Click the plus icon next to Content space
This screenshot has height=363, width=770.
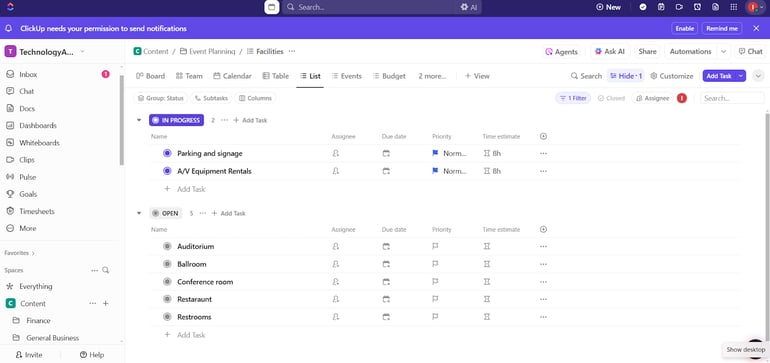point(105,304)
